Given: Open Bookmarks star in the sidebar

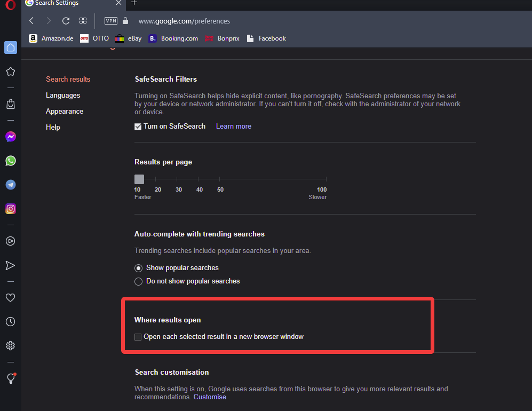Looking at the screenshot, I should click(x=11, y=72).
